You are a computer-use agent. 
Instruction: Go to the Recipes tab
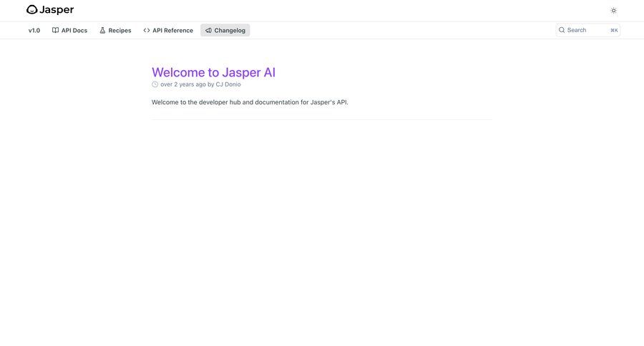click(115, 30)
